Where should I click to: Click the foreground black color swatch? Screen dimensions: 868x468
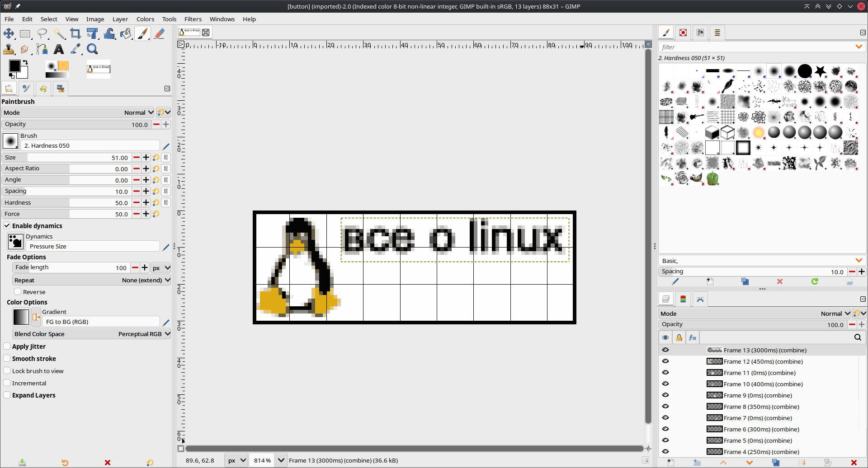coord(14,66)
